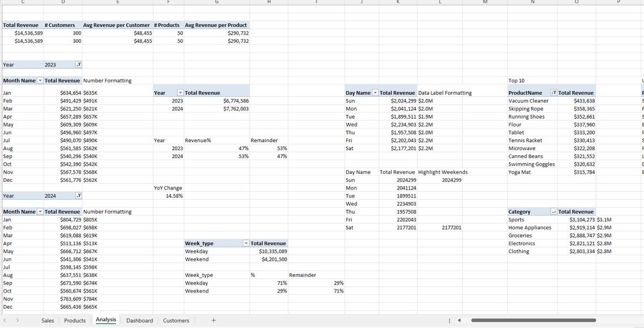Open Month Name dropdown above Jan $634,654
This screenshot has height=328, width=644.
(x=39, y=81)
